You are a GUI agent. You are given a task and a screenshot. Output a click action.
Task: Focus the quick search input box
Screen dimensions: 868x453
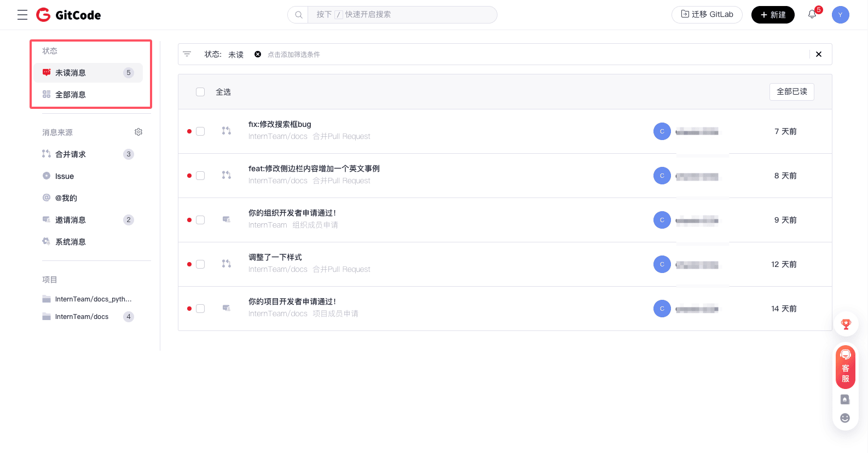400,15
